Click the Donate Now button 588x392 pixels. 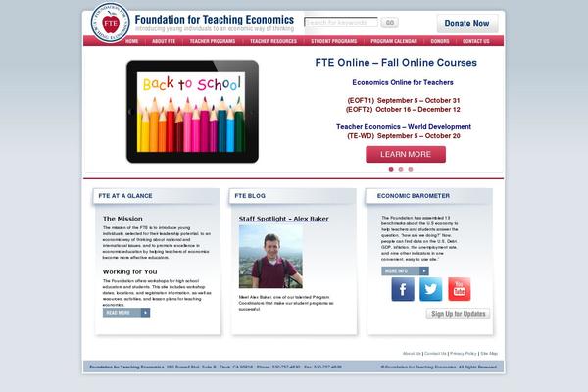click(x=467, y=24)
